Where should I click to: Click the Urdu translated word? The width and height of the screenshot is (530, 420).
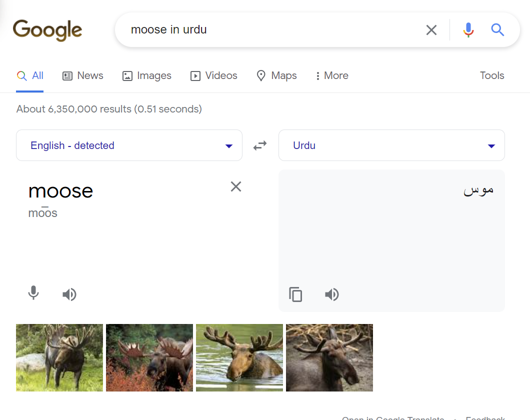(x=478, y=190)
